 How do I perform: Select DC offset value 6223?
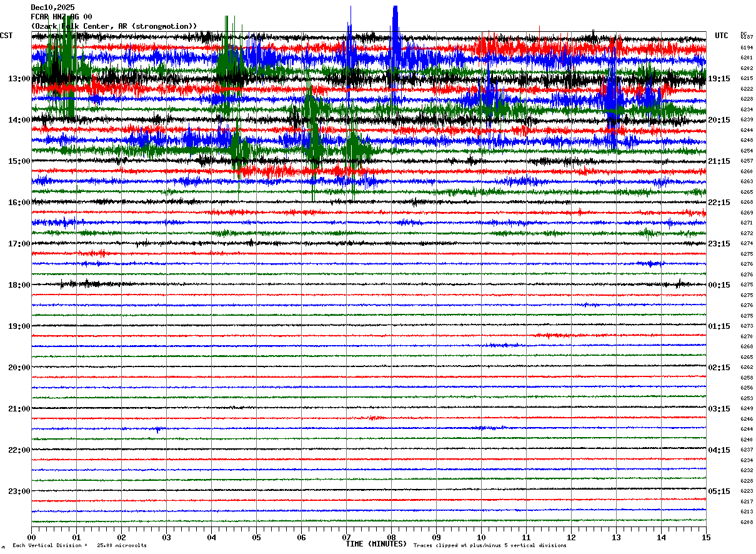747,491
